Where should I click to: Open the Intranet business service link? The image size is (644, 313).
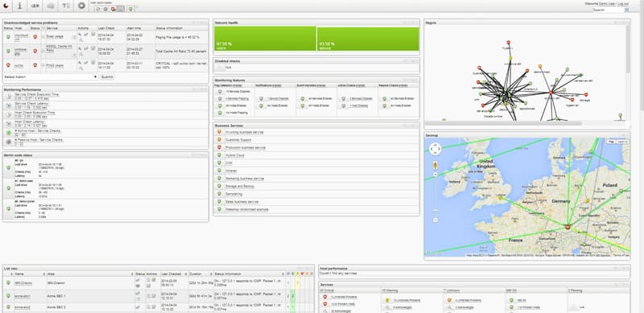231,171
